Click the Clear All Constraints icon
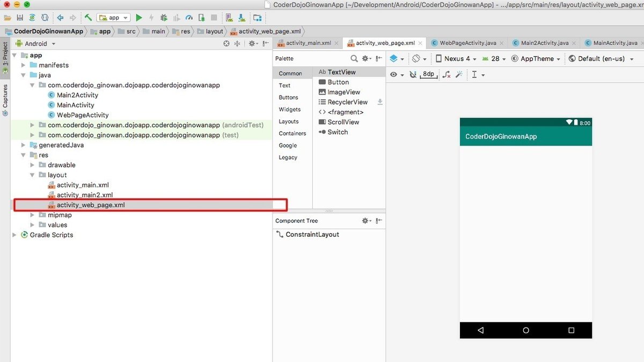This screenshot has height=362, width=644. pos(447,75)
